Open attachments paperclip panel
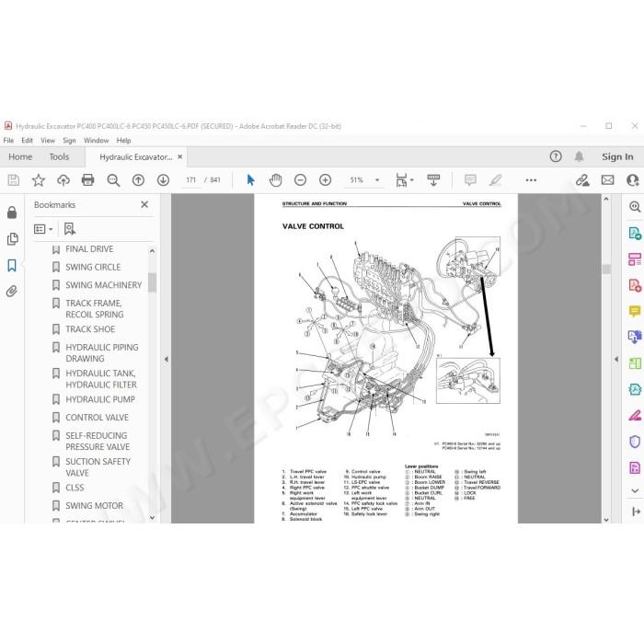This screenshot has width=644, height=644. pos(12,292)
